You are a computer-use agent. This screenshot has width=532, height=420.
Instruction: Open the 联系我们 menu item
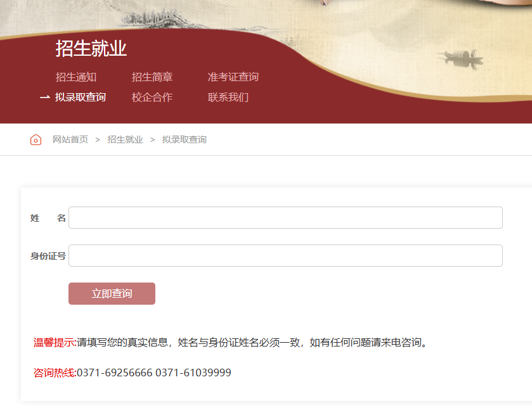(x=228, y=98)
